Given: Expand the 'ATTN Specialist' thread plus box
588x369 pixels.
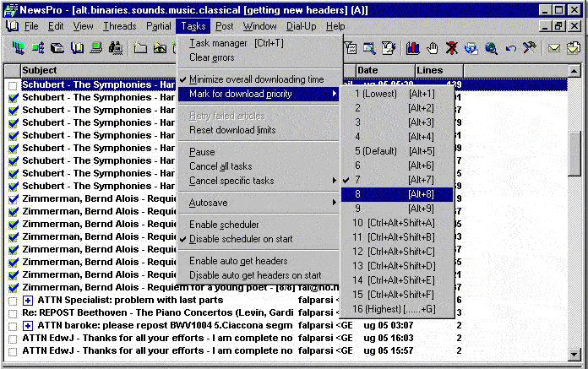Looking at the screenshot, I should 28,301.
